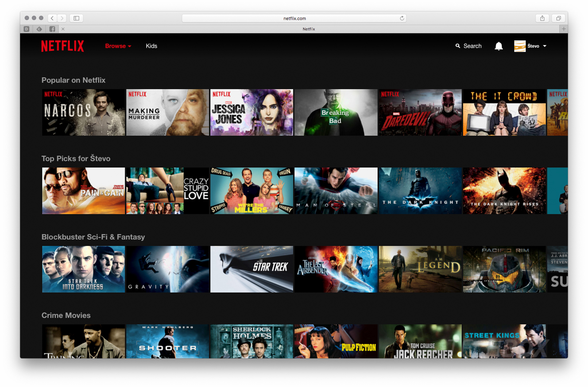Open the second pinned tab icon
Image resolution: width=588 pixels, height=387 pixels.
coord(39,29)
